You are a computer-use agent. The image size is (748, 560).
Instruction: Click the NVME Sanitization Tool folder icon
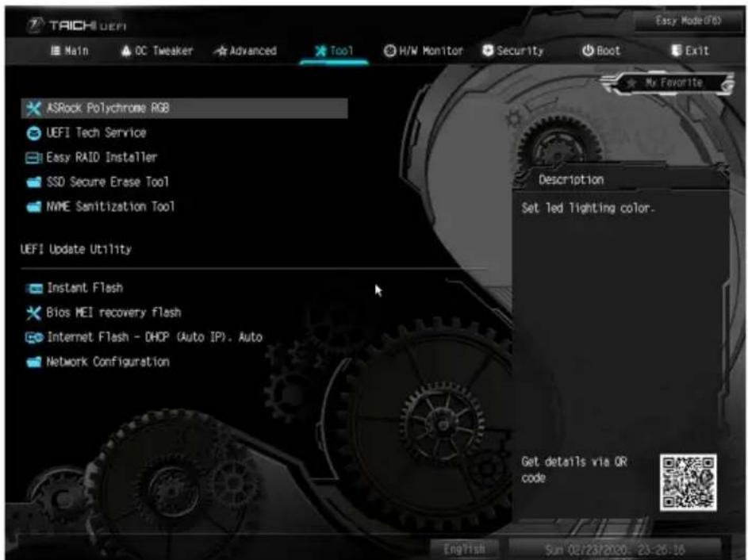[33, 207]
